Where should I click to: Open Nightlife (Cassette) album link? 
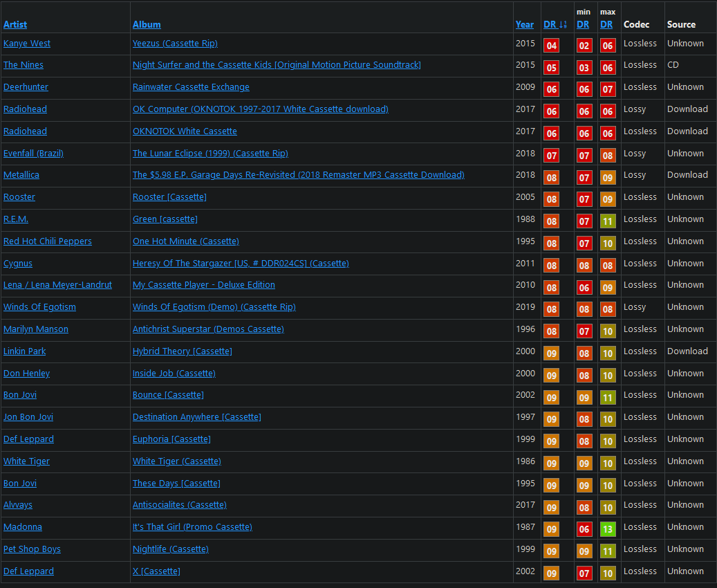tap(171, 549)
